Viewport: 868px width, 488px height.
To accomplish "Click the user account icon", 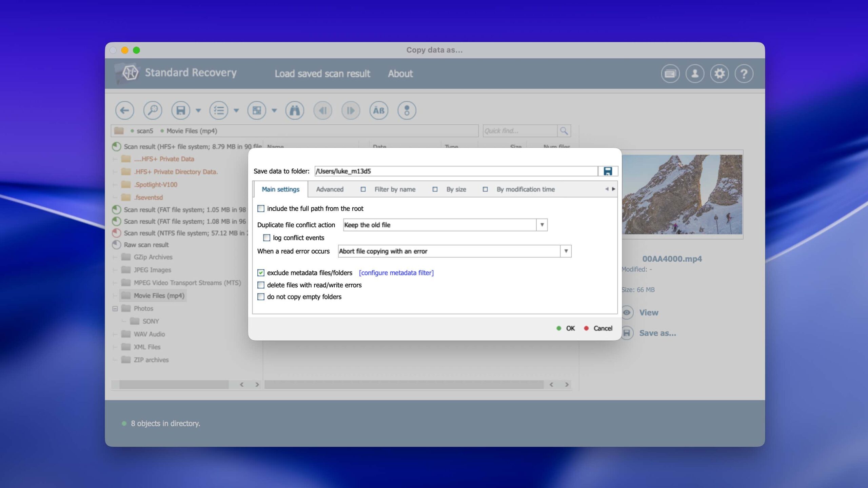I will pyautogui.click(x=694, y=74).
